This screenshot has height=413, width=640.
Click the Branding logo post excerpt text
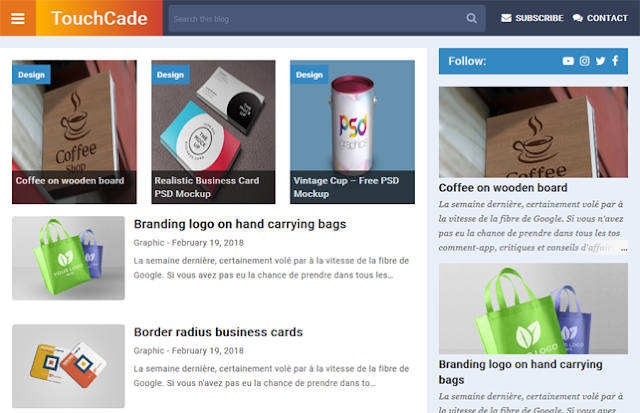tap(271, 268)
